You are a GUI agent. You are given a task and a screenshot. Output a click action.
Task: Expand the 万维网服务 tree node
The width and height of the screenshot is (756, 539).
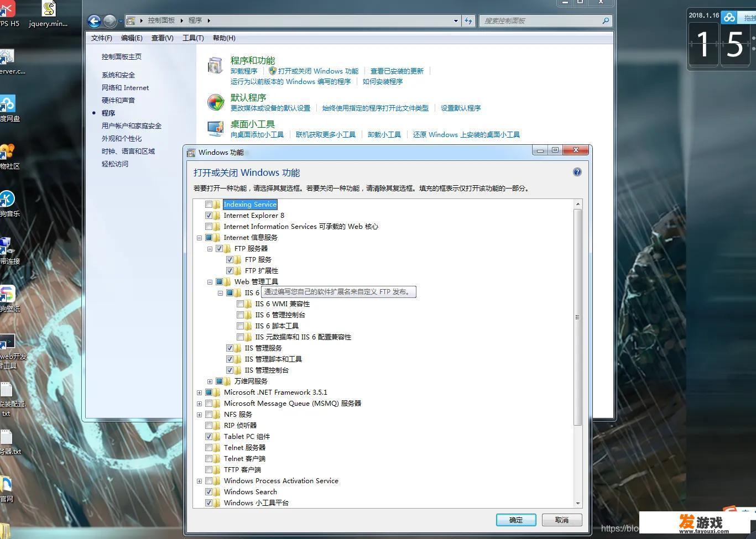(210, 381)
